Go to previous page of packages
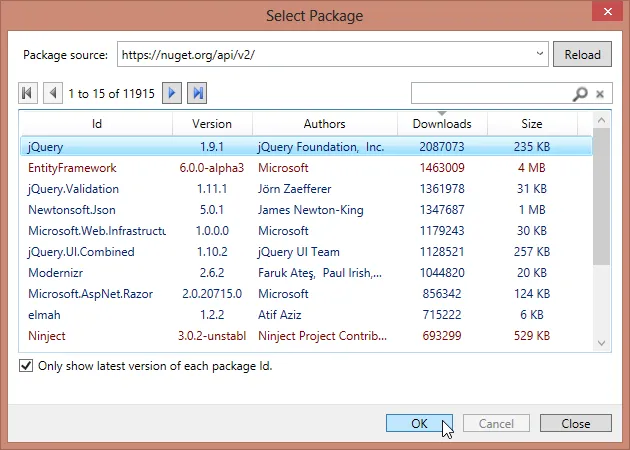The height and width of the screenshot is (450, 630). 53,93
